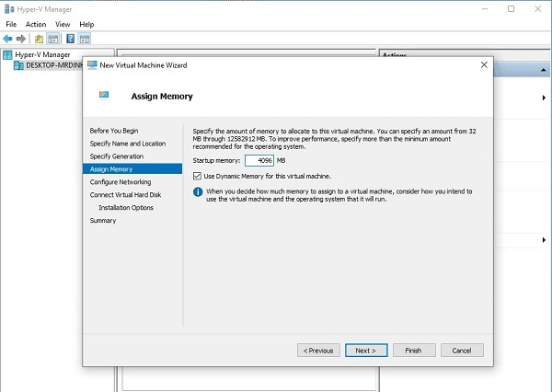Go to Specify Name and Location step
552x392 pixels.
click(128, 144)
